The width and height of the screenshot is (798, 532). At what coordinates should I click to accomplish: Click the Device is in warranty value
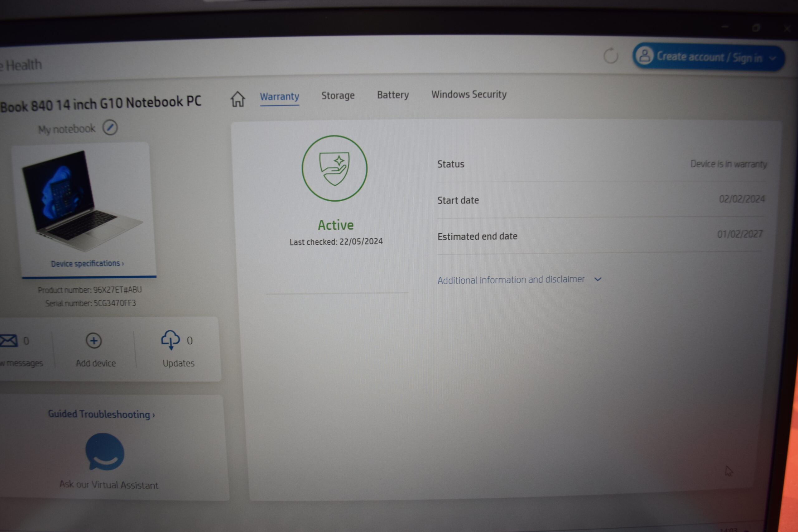pos(729,164)
